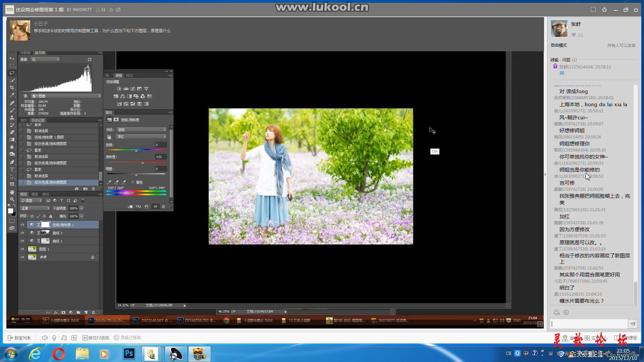Toggle lock all for the layer

[51, 216]
